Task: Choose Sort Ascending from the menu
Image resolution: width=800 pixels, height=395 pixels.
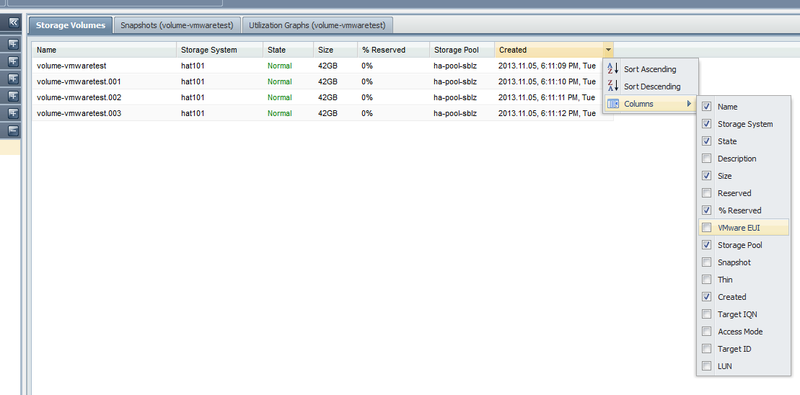Action: point(650,69)
